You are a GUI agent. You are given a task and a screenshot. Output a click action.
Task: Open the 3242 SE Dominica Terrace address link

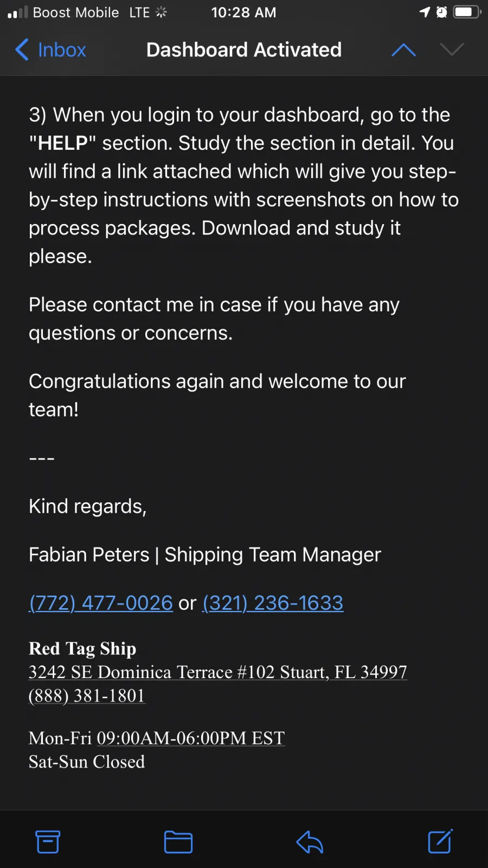218,672
